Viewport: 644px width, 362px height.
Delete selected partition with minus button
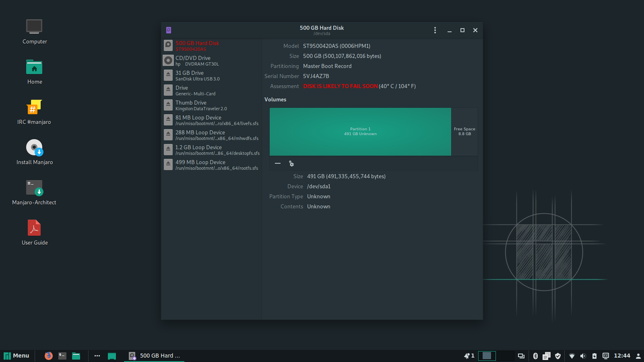[x=278, y=163]
